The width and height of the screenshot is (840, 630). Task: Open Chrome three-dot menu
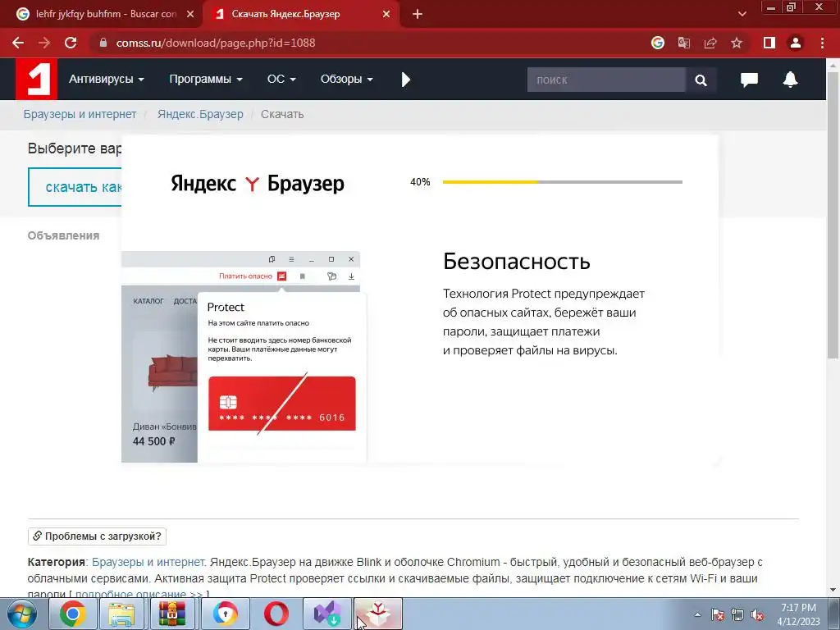[x=822, y=43]
